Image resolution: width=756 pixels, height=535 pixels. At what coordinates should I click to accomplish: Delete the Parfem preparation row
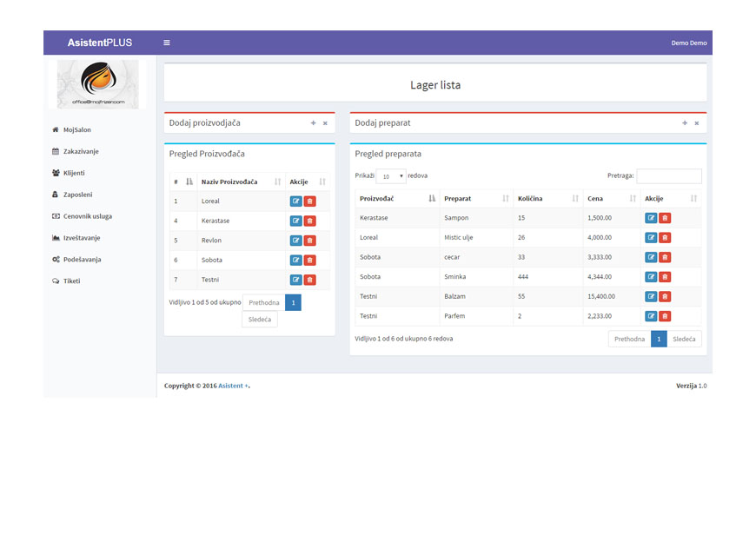point(665,316)
